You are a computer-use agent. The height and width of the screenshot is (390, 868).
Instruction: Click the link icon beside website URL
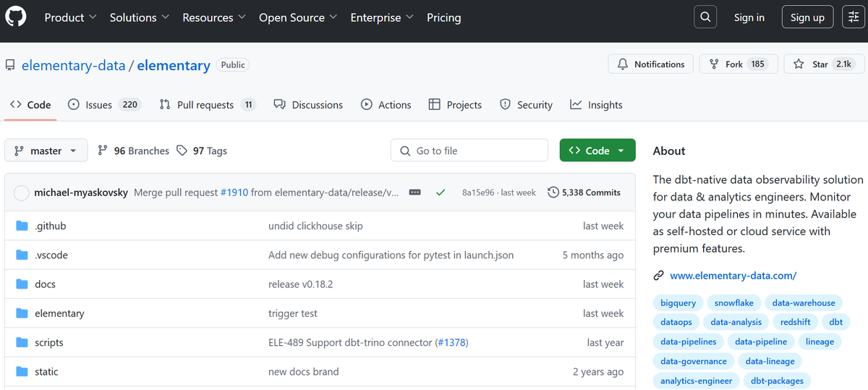(659, 276)
